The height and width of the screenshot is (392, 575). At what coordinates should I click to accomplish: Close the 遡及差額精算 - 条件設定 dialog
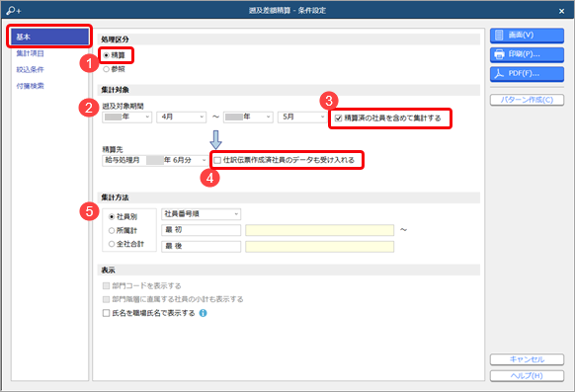tap(561, 11)
